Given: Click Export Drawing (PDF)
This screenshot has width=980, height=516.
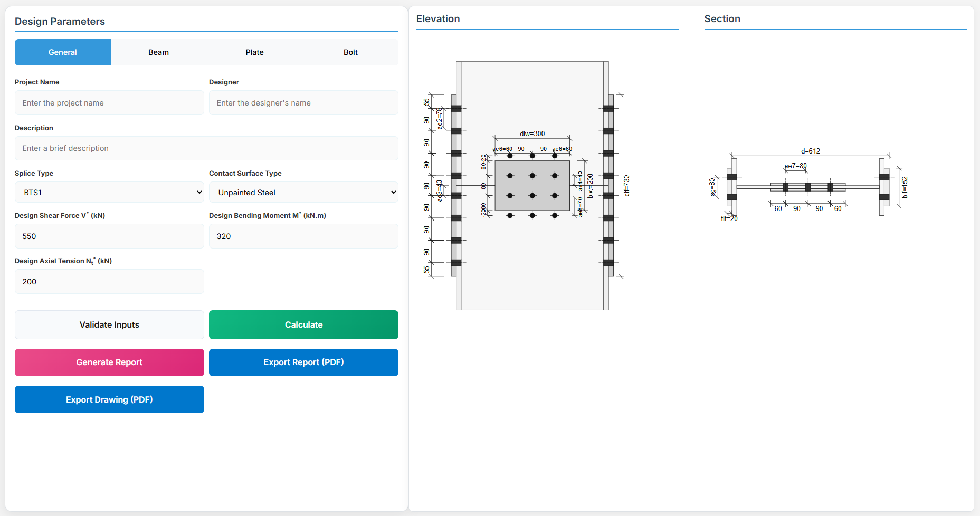Looking at the screenshot, I should coord(109,400).
